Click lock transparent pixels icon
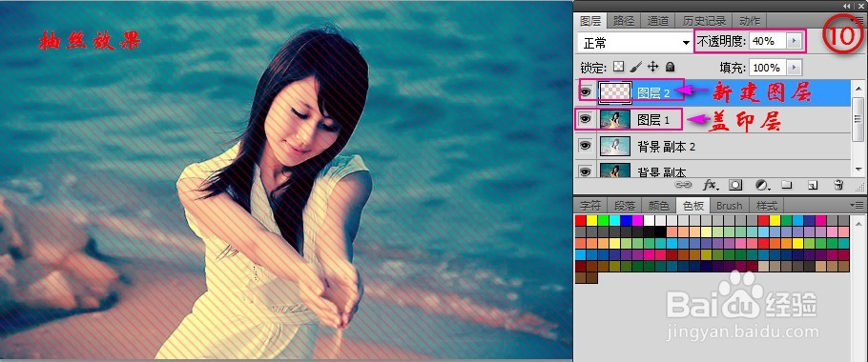The width and height of the screenshot is (868, 362). click(x=619, y=67)
